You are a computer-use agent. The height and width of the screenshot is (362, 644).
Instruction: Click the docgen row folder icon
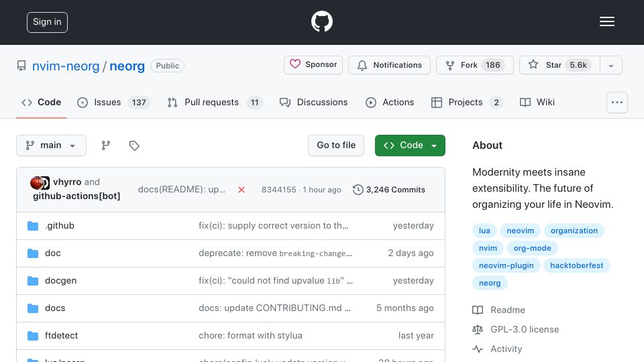[33, 281]
